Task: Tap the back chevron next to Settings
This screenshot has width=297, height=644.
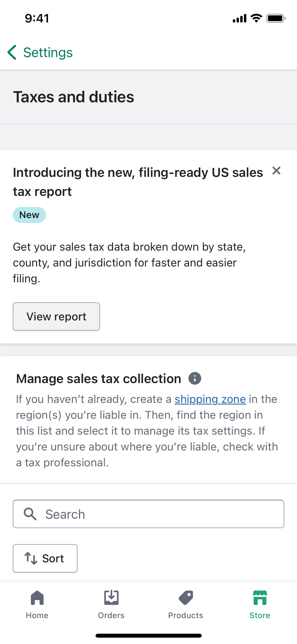Action: click(12, 52)
